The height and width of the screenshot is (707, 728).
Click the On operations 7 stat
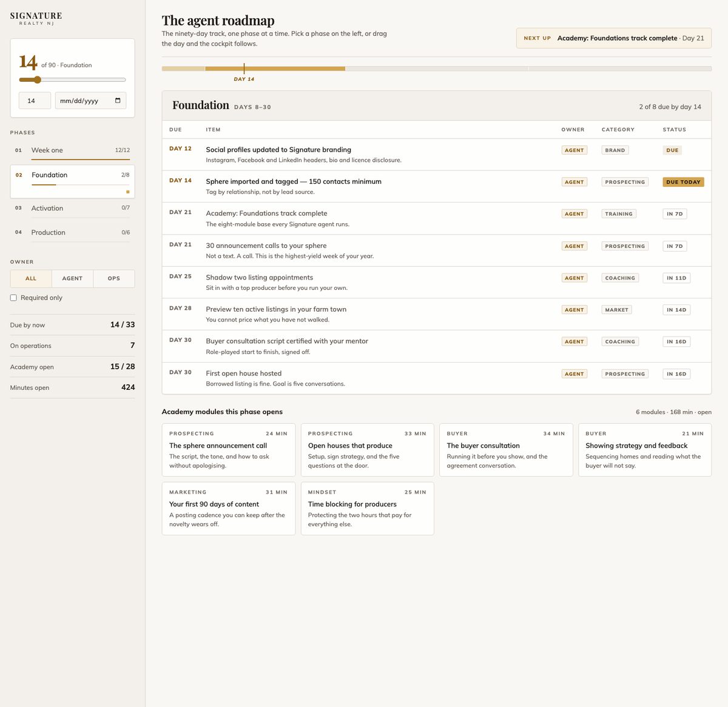[72, 346]
